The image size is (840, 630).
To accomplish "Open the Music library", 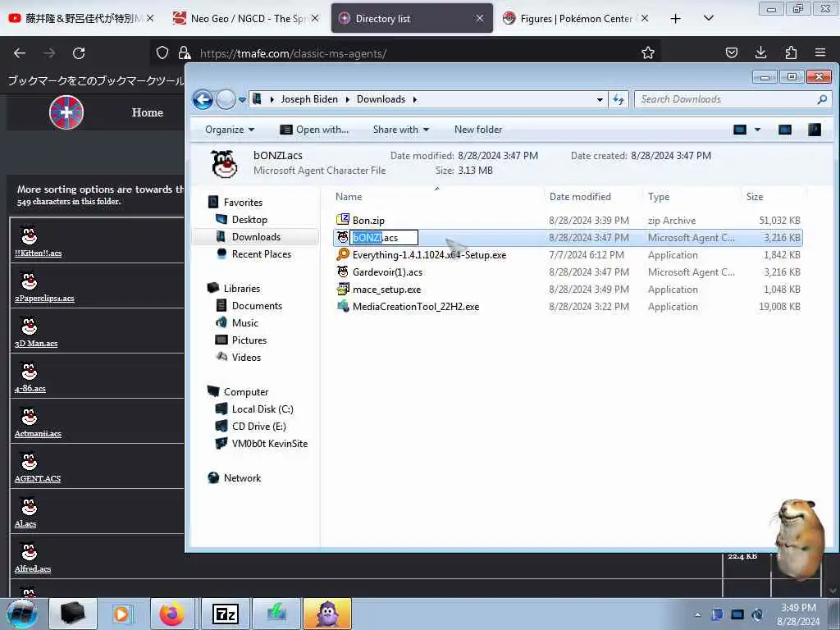I will click(x=244, y=322).
